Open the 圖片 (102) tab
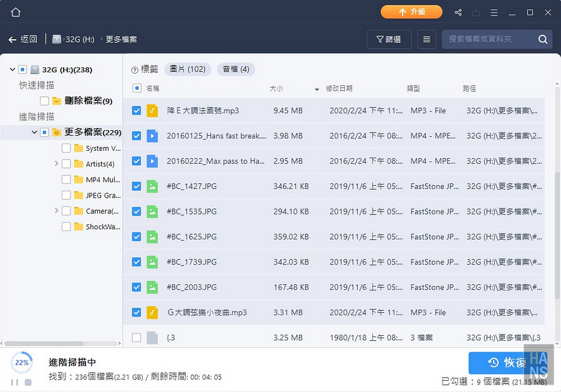 tap(188, 69)
